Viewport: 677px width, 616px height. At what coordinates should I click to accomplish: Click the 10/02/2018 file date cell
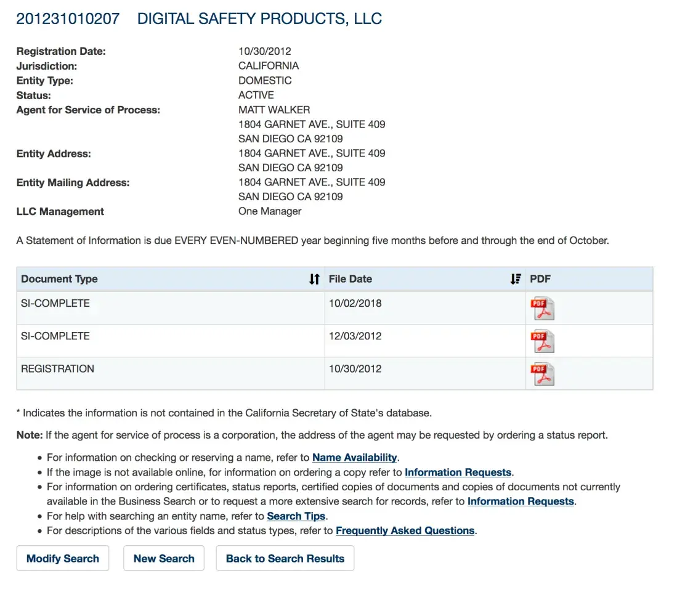coord(355,303)
